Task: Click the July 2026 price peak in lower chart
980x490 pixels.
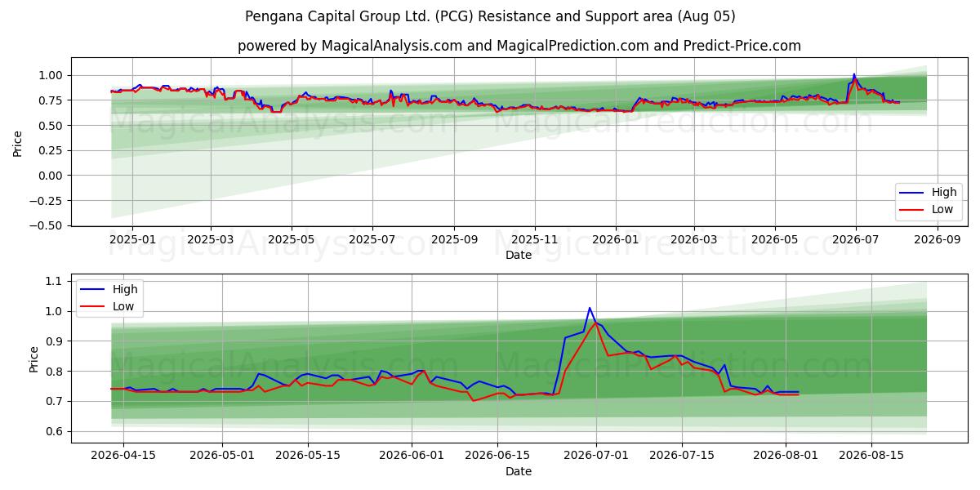Action: [590, 309]
